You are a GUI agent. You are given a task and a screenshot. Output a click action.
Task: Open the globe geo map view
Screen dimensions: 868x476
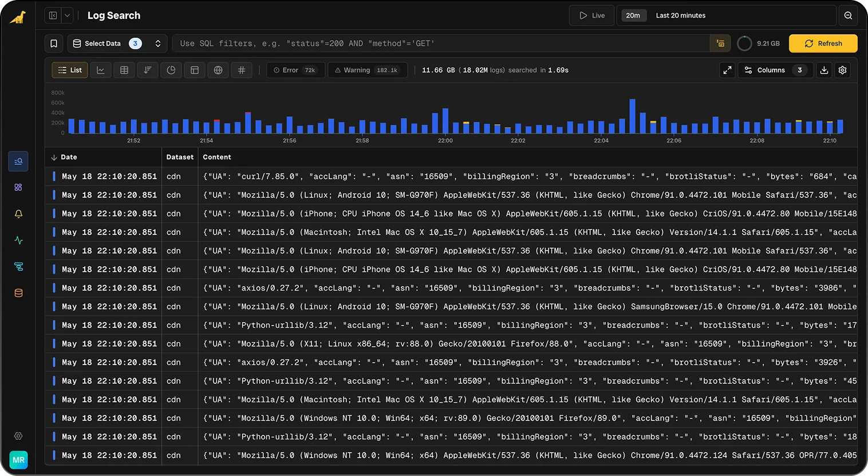point(218,70)
